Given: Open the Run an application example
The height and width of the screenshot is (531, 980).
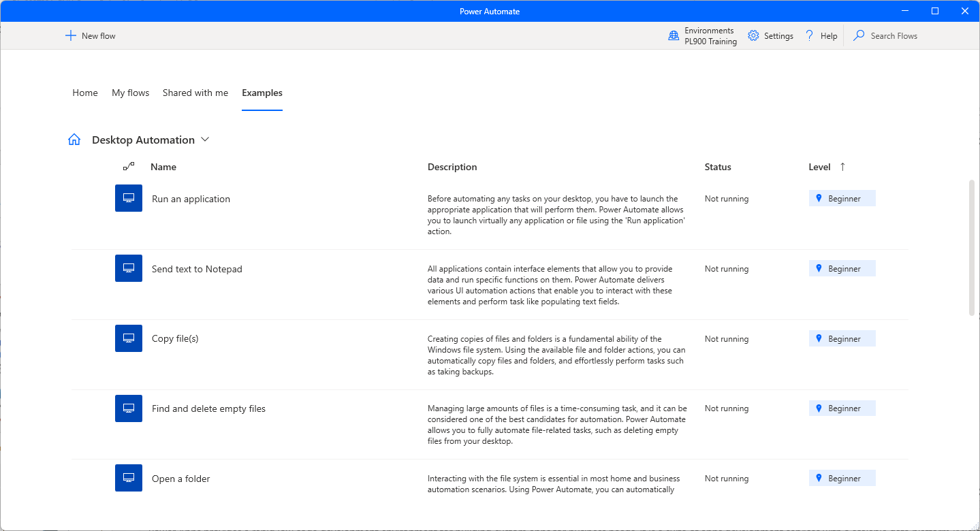Looking at the screenshot, I should click(191, 199).
